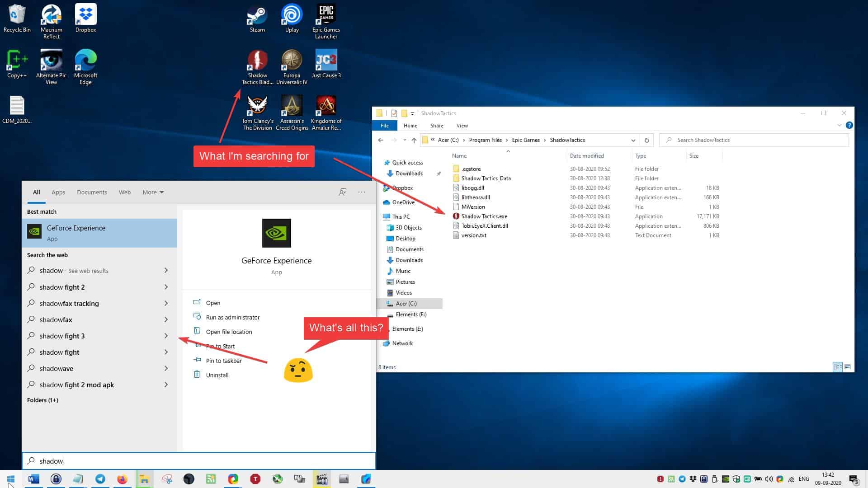Click the Explorer Refresh button

pyautogui.click(x=646, y=140)
